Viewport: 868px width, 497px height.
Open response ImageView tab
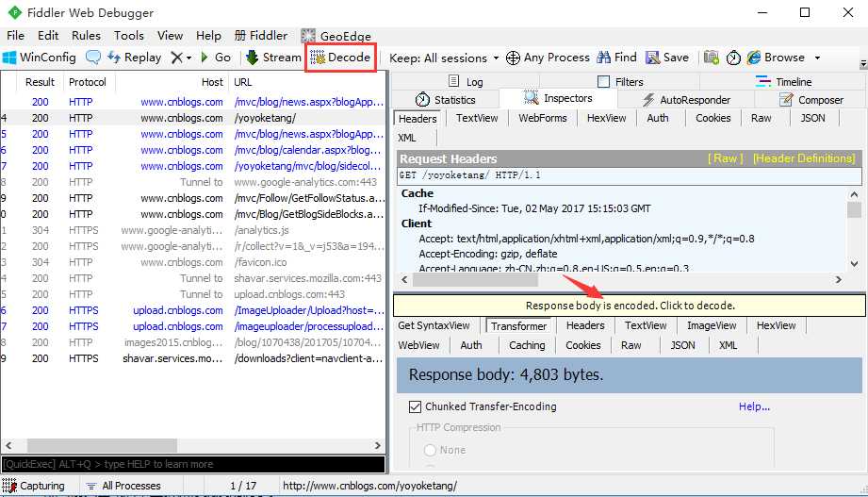(712, 325)
